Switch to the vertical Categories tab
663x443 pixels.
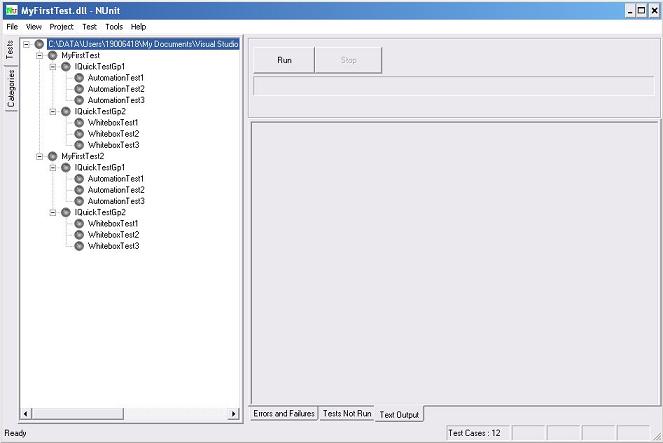tap(11, 88)
